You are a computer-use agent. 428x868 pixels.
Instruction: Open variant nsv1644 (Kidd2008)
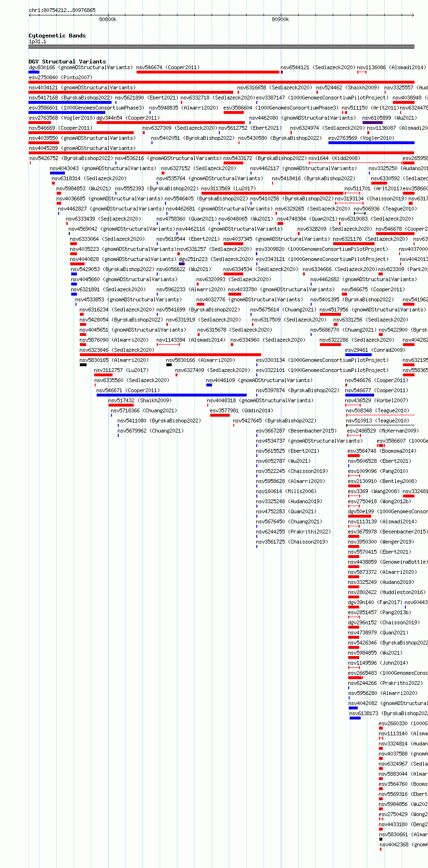tap(334, 159)
